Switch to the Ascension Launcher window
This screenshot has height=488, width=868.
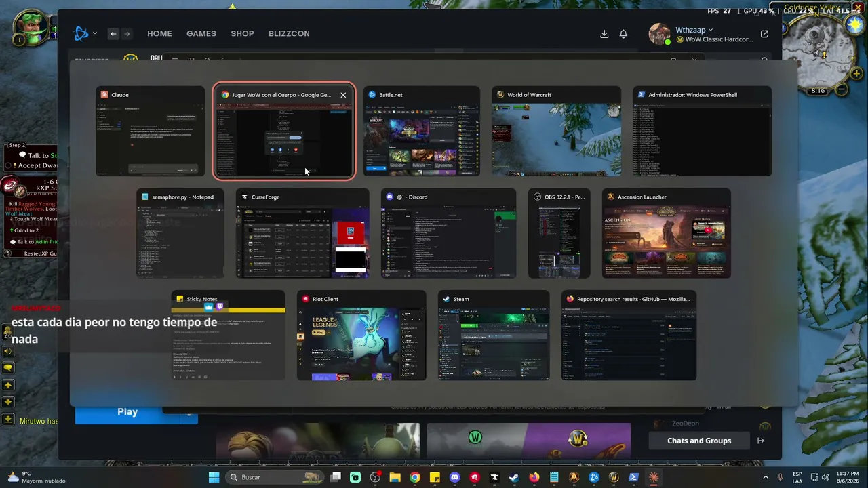667,233
